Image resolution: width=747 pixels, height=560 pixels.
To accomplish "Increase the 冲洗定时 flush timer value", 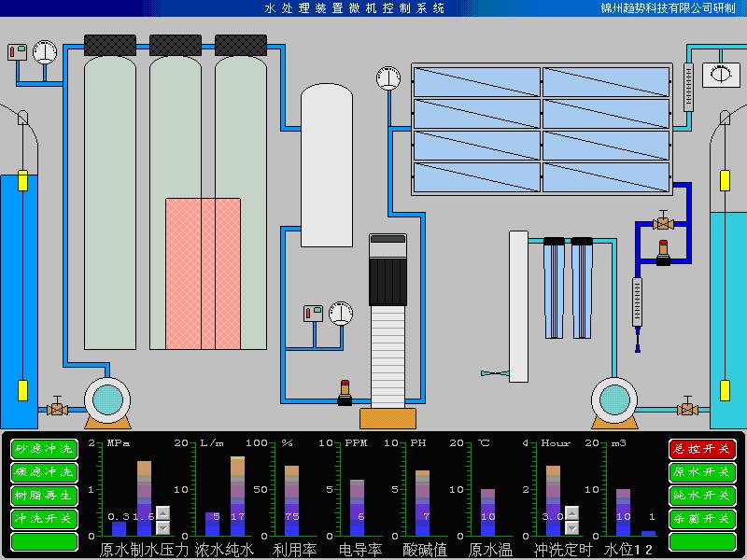I will tap(571, 512).
